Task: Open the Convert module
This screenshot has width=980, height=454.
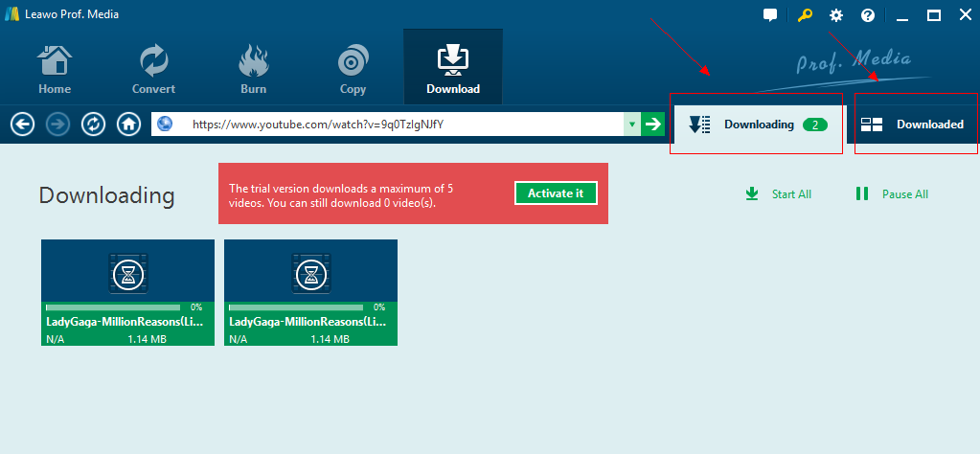Action: tap(153, 69)
